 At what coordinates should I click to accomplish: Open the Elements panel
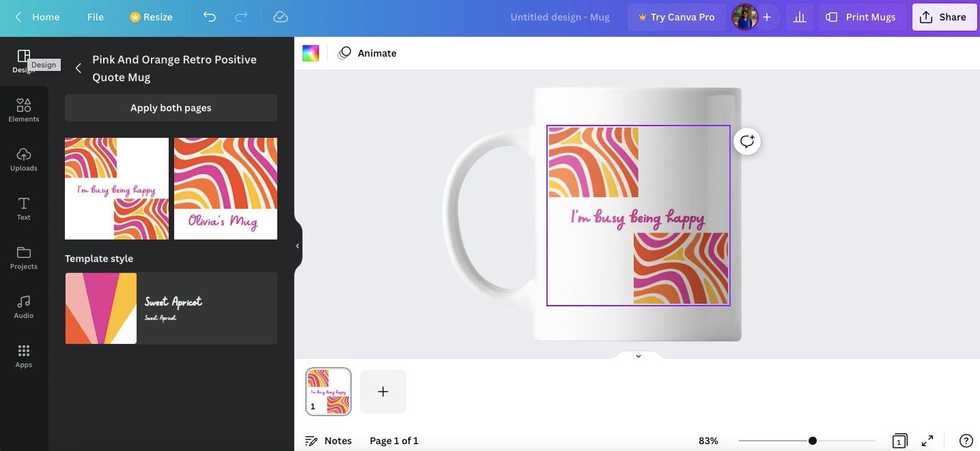click(24, 110)
